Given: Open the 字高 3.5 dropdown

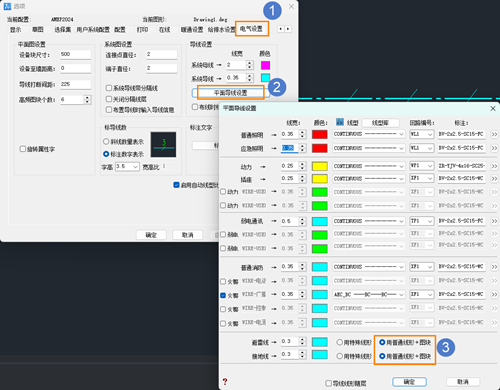Looking at the screenshot, I should [x=127, y=166].
